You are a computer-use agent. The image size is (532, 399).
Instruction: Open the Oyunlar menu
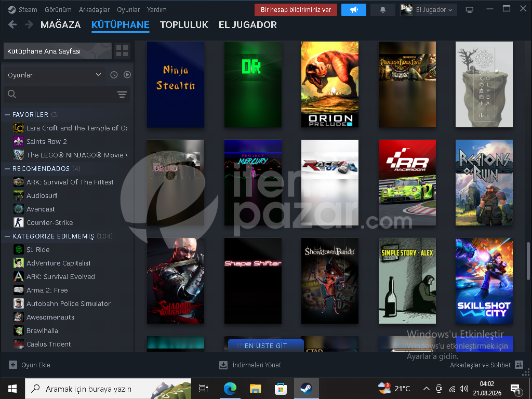pos(128,10)
